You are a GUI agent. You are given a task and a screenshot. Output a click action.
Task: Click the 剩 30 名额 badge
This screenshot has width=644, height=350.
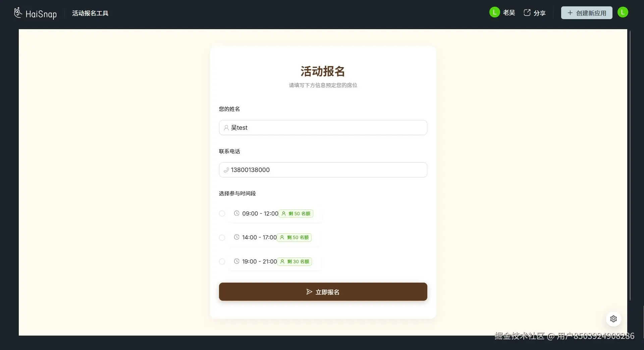coord(294,261)
